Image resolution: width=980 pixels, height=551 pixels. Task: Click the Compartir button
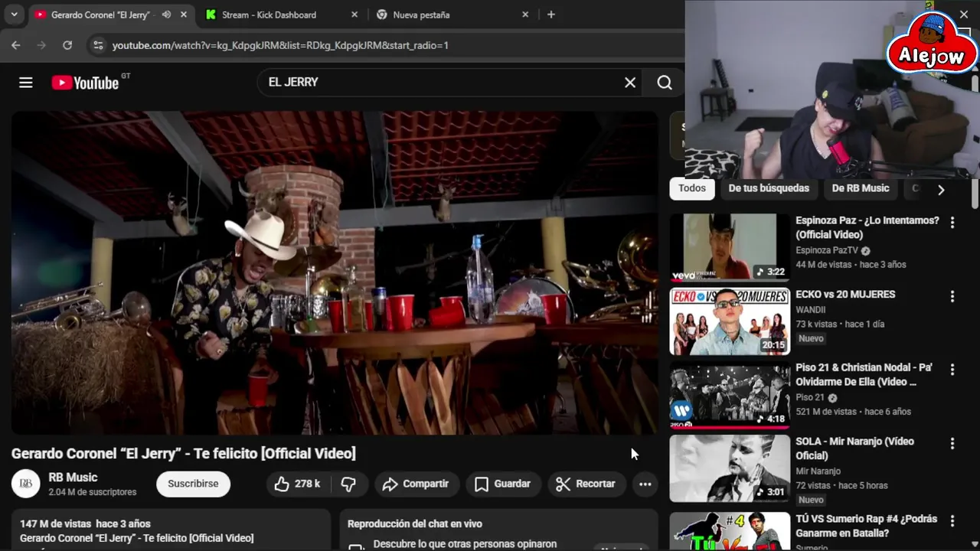click(416, 484)
